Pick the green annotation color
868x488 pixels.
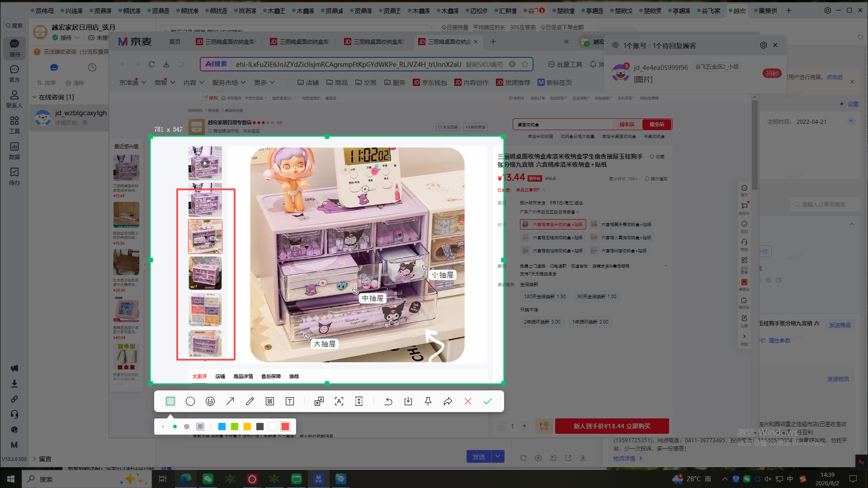click(x=235, y=427)
